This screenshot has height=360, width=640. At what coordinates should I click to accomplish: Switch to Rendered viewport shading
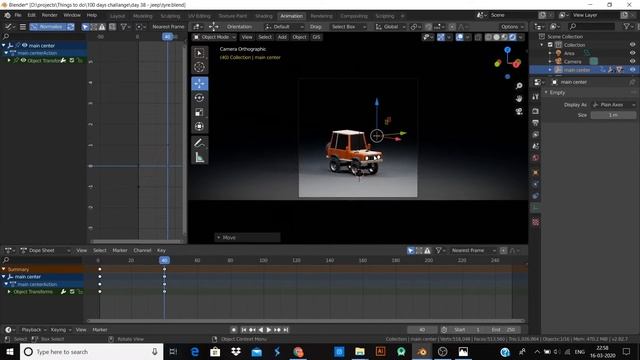pyautogui.click(x=512, y=37)
